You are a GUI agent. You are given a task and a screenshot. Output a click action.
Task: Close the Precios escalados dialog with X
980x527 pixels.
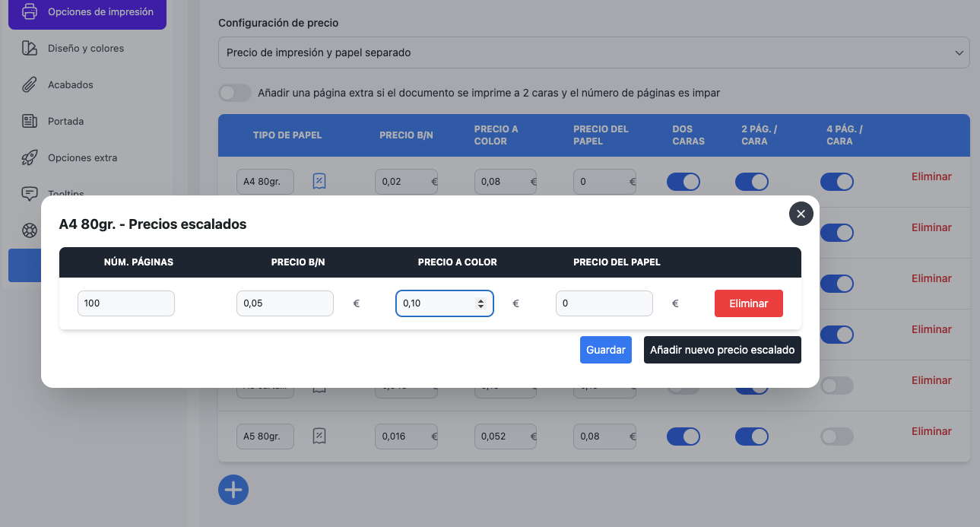click(x=801, y=214)
